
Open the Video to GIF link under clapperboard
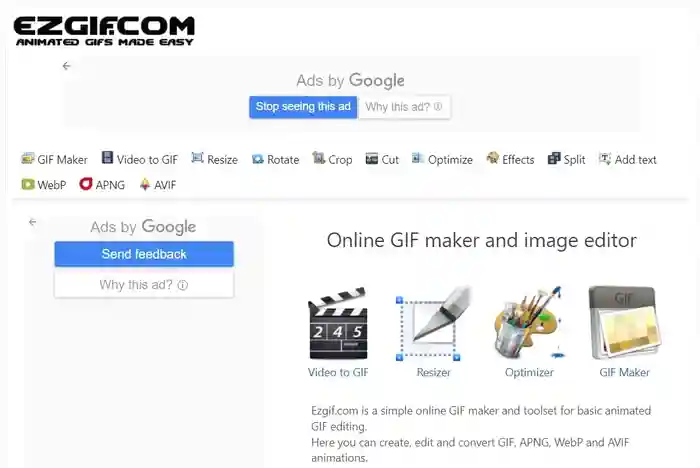338,372
